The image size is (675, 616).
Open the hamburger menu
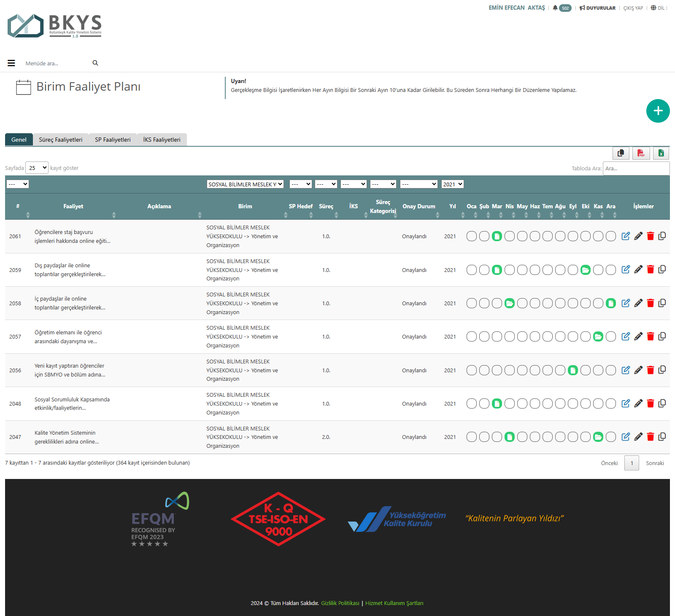pyautogui.click(x=11, y=63)
